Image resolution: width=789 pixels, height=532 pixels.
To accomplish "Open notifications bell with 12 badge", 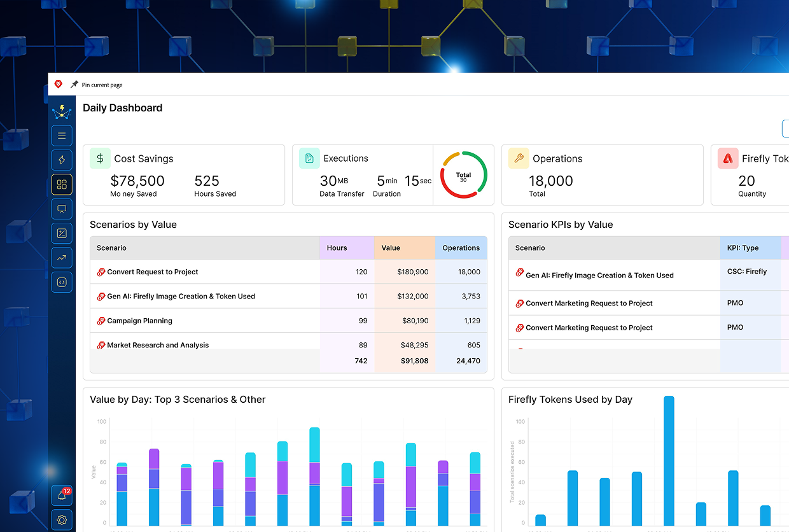I will click(x=62, y=496).
